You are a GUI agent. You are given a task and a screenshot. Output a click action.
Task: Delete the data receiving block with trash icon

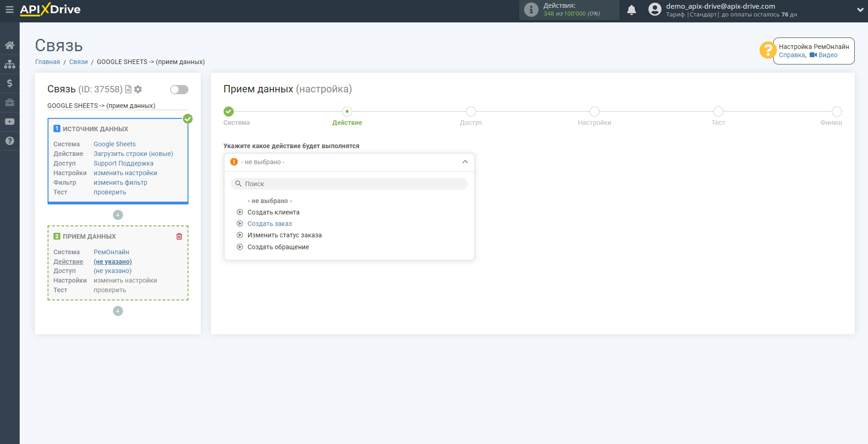(x=179, y=236)
